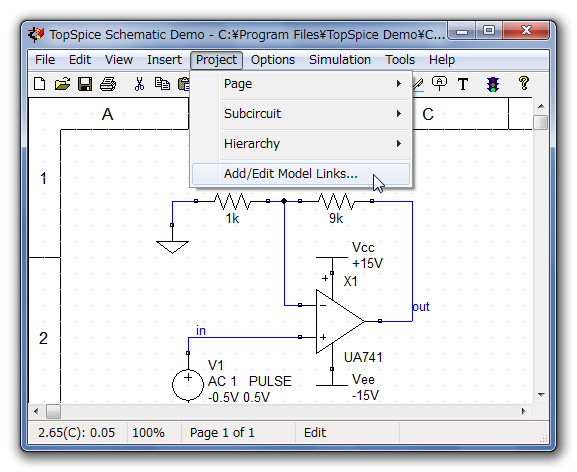The image size is (577, 472).
Task: Click the New schematic file icon
Action: (40, 84)
